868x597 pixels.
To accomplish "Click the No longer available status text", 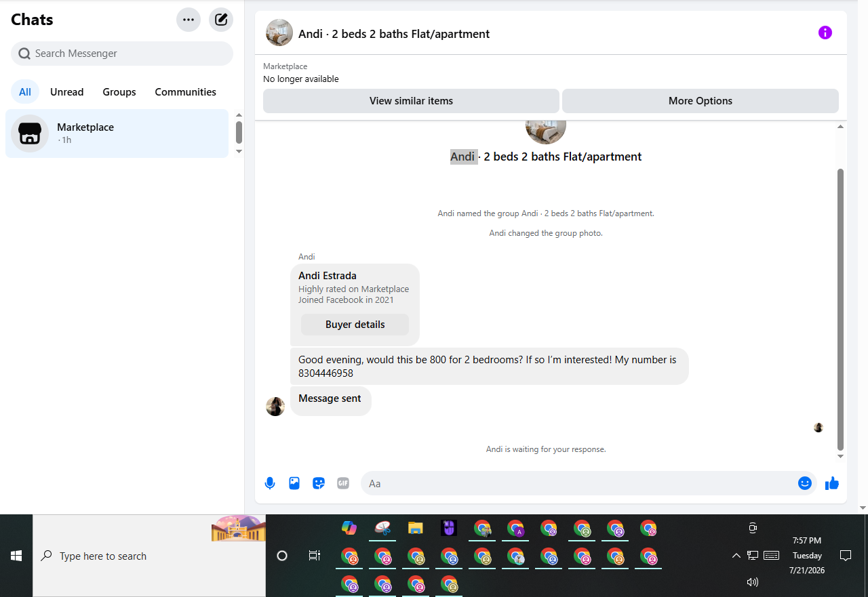I will tap(301, 79).
